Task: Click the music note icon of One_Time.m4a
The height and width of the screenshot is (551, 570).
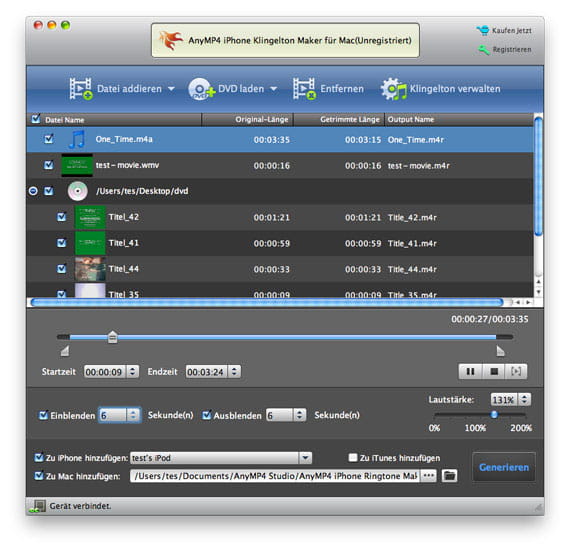Action: (x=77, y=140)
